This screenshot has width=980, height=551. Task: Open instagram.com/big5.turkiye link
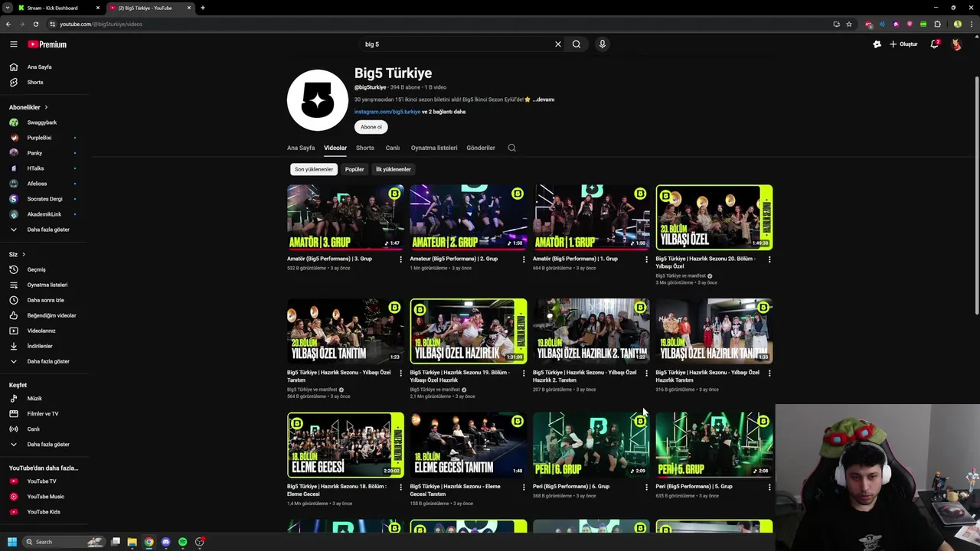point(387,112)
